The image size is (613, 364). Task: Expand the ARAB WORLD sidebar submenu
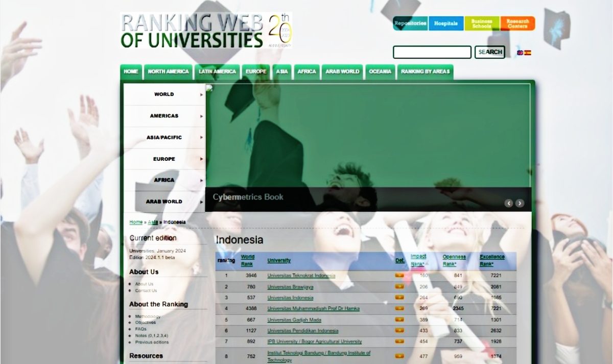(164, 202)
